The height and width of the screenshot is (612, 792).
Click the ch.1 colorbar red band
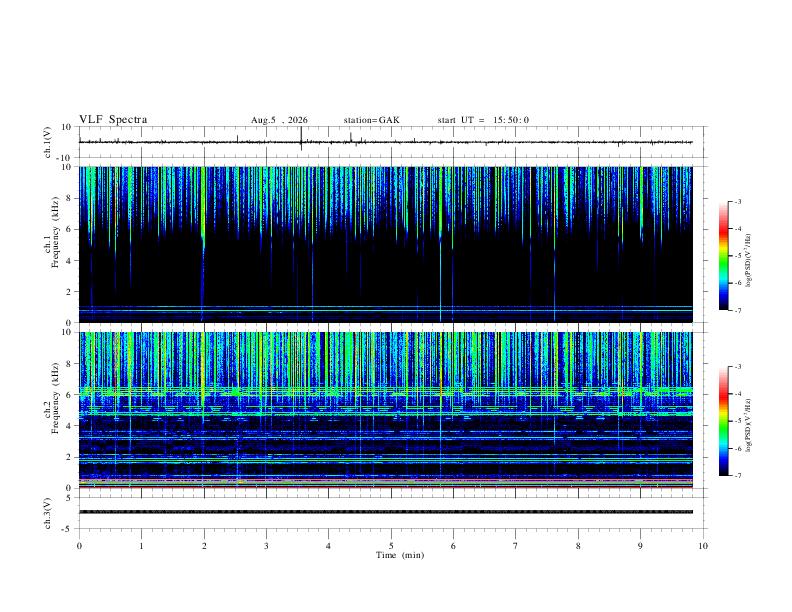pos(723,229)
